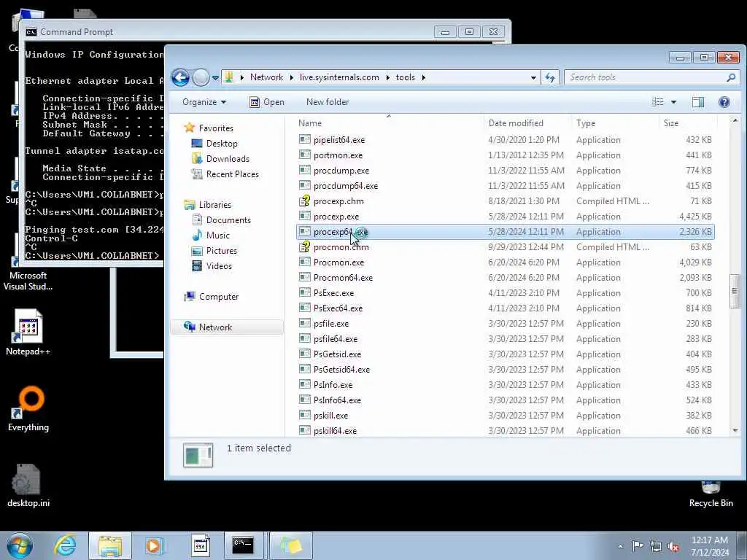The width and height of the screenshot is (747, 560).
Task: Select the procdump64.exe file icon
Action: (x=305, y=185)
